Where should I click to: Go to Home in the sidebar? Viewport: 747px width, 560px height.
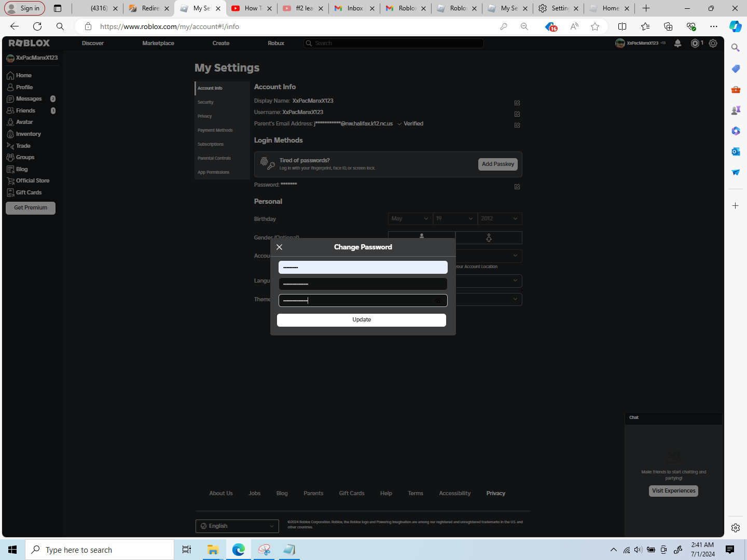(x=19, y=76)
